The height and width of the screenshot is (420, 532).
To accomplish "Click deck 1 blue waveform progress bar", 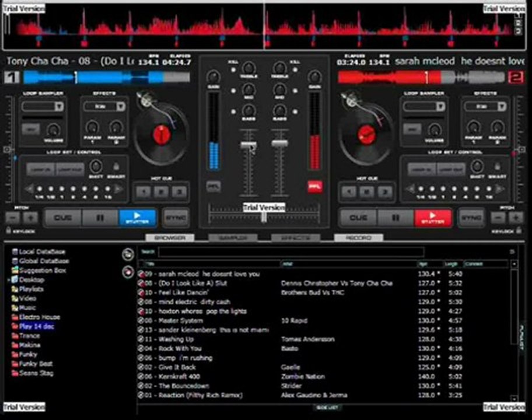I will [x=107, y=78].
